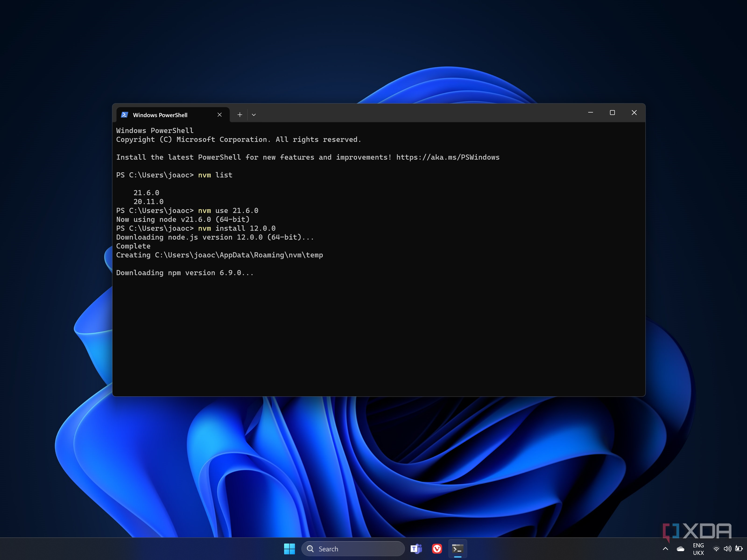
Task: Open the OneDrive cloud tray icon
Action: click(x=681, y=549)
